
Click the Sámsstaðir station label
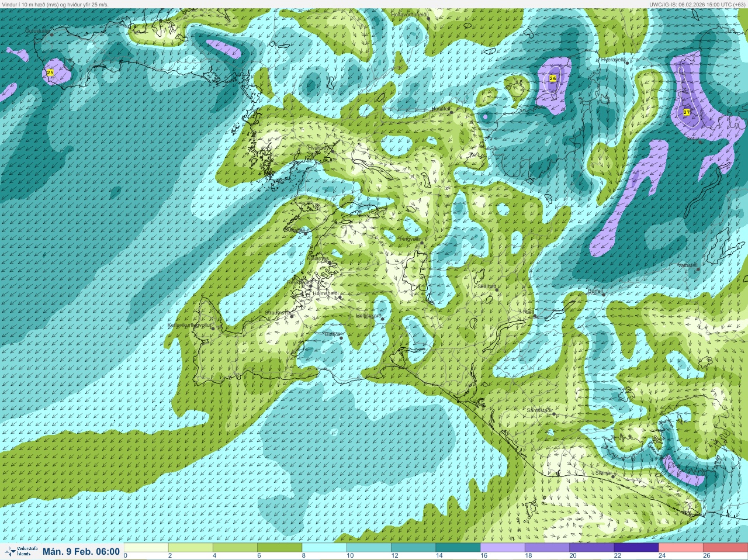539,410
